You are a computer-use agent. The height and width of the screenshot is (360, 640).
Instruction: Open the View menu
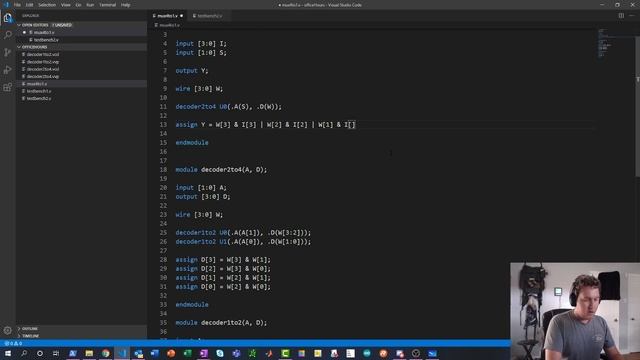click(x=66, y=5)
